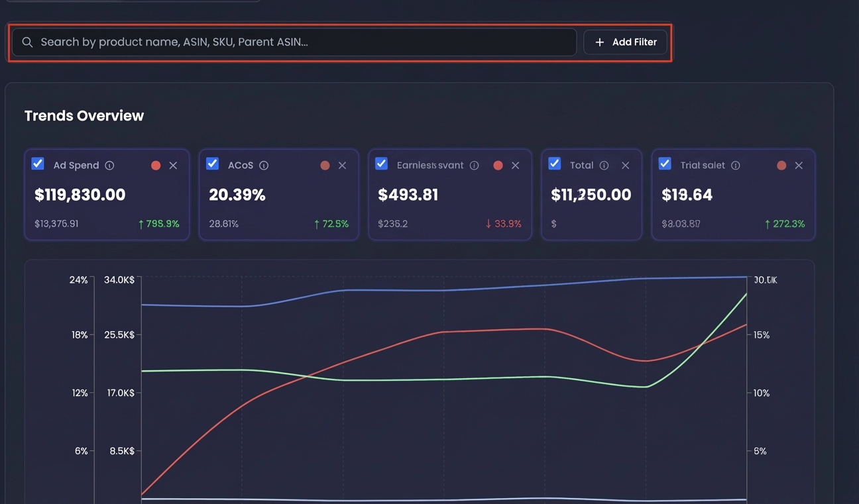Show info icon for Trial salet
This screenshot has height=504, width=859.
tap(735, 166)
